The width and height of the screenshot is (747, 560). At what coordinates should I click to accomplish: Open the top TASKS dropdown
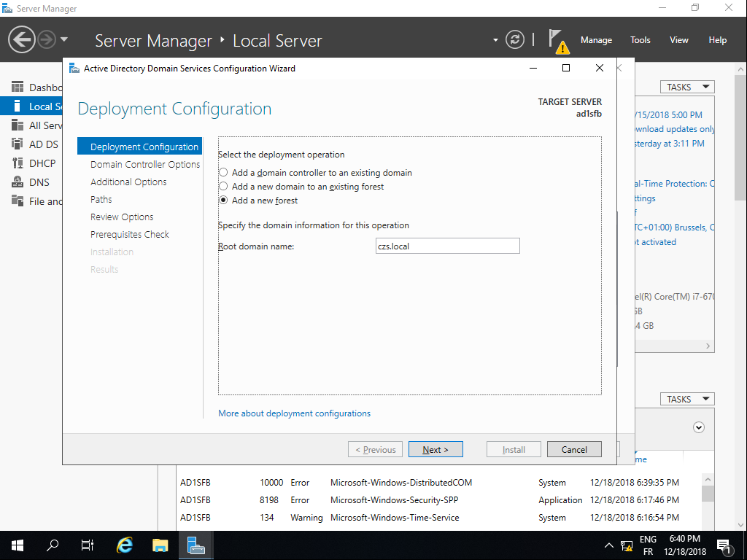(x=687, y=87)
